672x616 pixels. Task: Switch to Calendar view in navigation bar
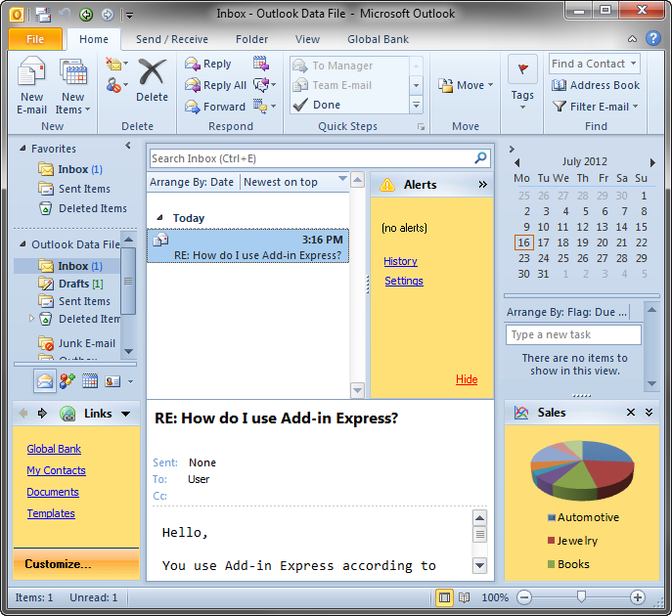90,381
